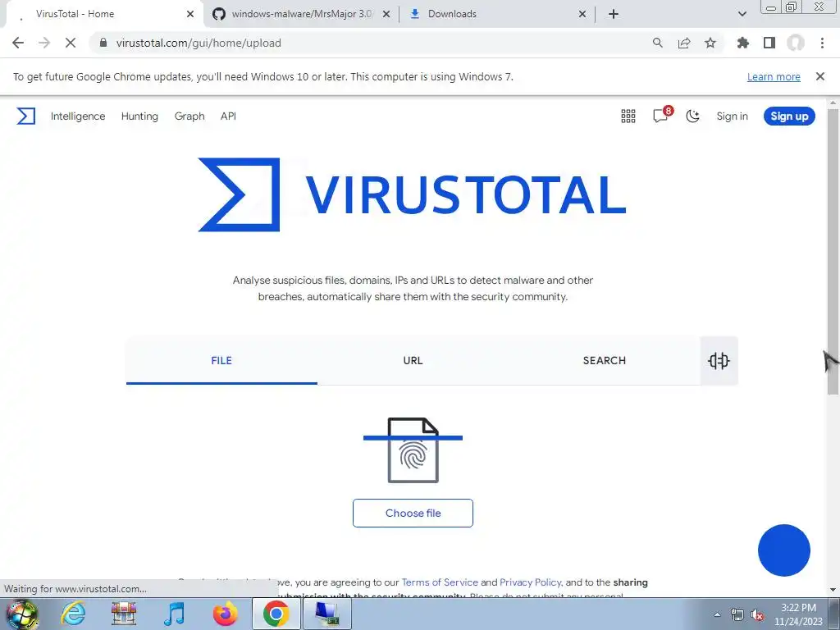Click the VirusTotal sigma logo in navbar
This screenshot has height=630, width=840.
[x=25, y=116]
